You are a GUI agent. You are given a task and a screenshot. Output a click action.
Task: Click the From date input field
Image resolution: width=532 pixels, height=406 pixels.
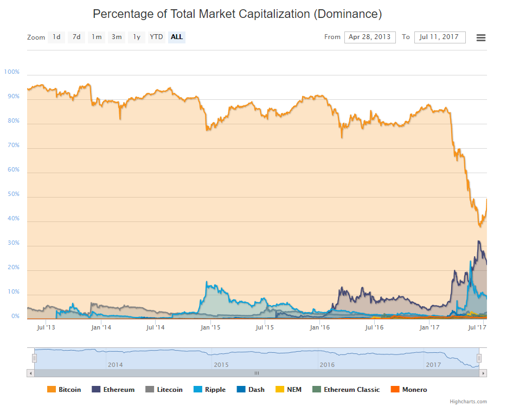(x=370, y=37)
